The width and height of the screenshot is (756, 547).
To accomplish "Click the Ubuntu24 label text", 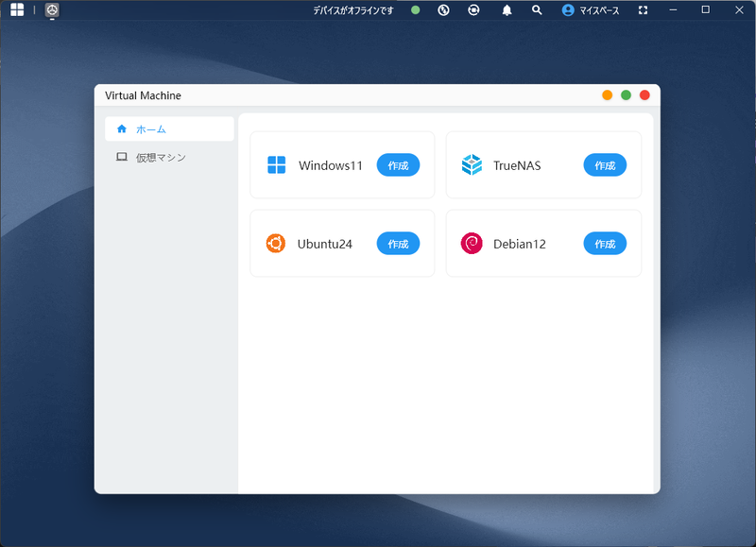I will pos(324,244).
